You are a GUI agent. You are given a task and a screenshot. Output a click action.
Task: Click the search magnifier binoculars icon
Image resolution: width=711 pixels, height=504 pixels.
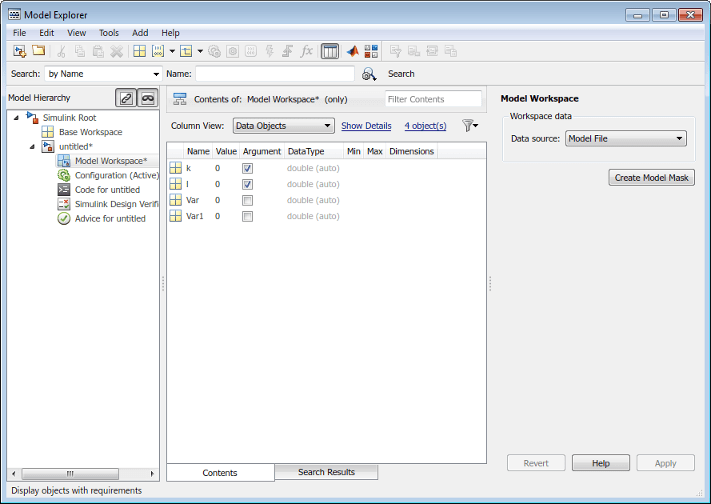pos(369,74)
